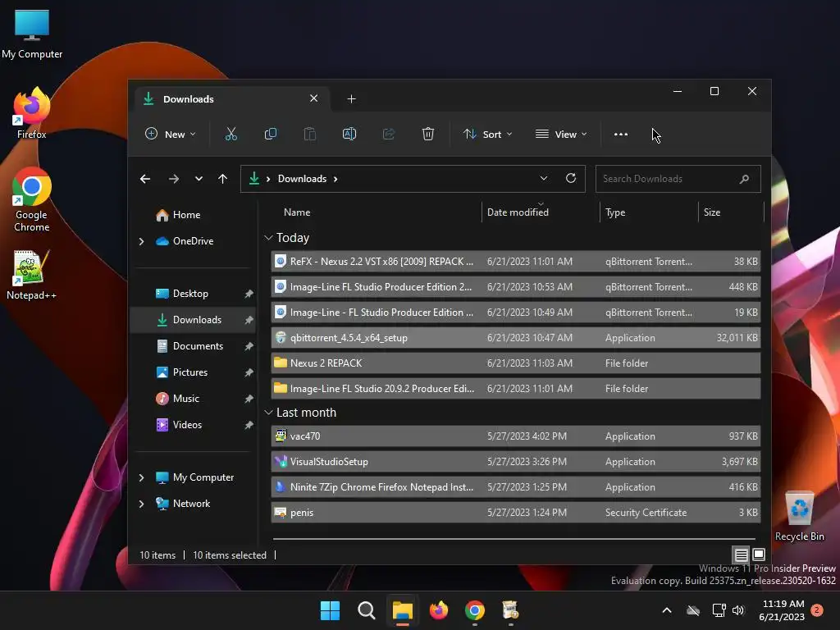840x630 pixels.
Task: Expand Network in navigation pane
Action: pos(141,504)
